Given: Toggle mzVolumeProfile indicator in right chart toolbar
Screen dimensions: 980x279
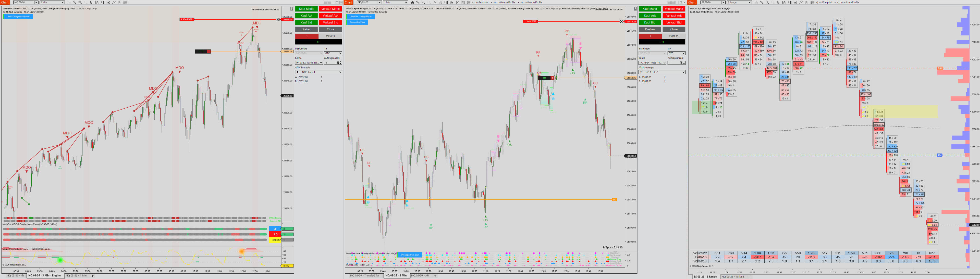Looking at the screenshot, I should pos(850,2).
